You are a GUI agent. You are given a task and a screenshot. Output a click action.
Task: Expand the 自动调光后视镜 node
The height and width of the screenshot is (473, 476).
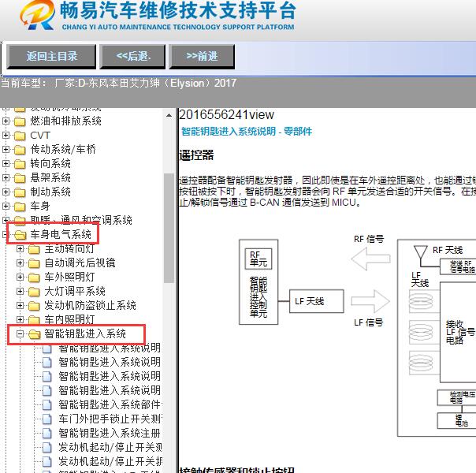coord(20,263)
